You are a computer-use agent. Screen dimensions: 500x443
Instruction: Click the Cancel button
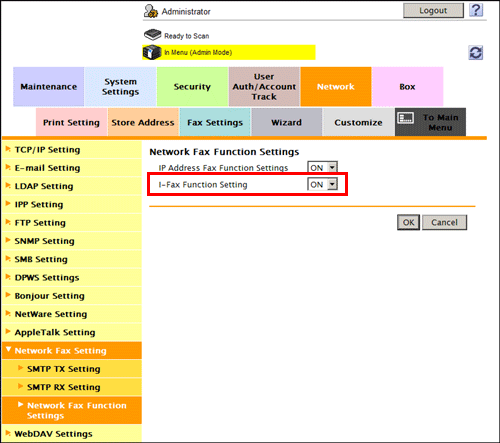tap(444, 222)
